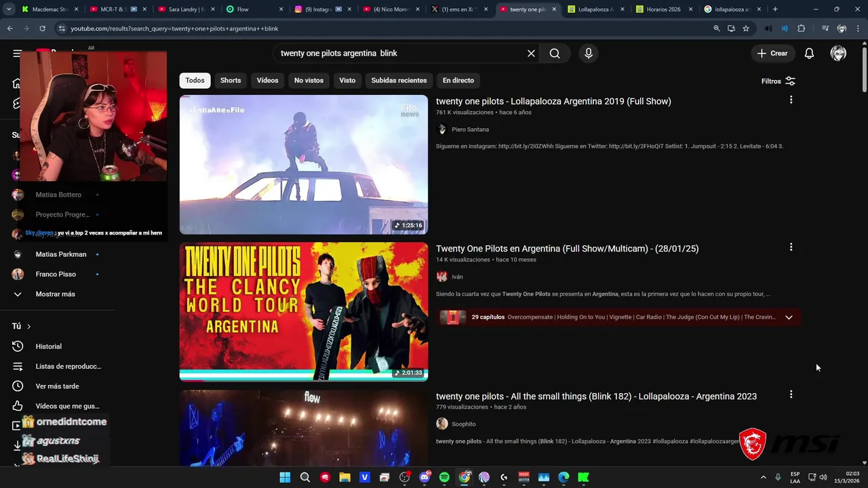Play the Lollapalooza 2019 burning car thumbnail
This screenshot has width=868, height=488.
[304, 165]
